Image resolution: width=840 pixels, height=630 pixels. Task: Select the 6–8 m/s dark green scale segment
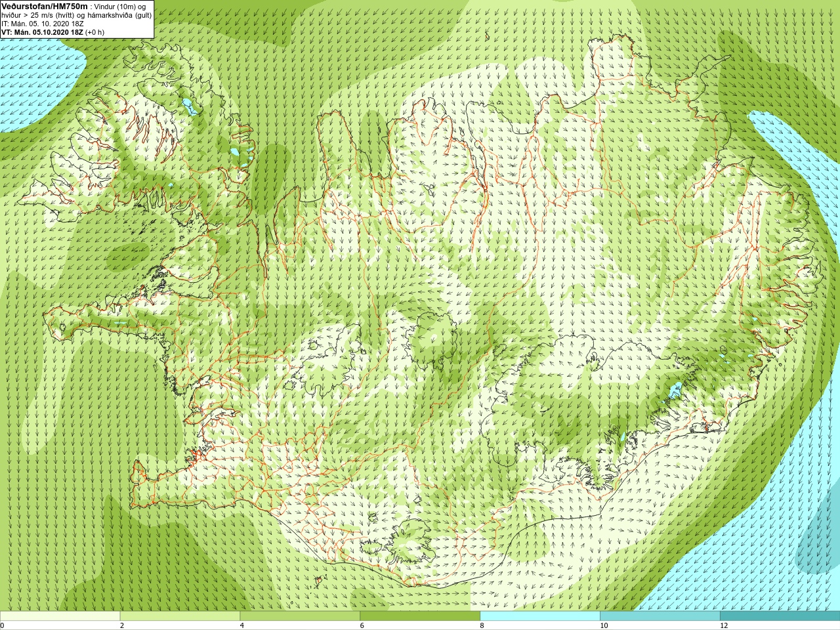pyautogui.click(x=420, y=616)
